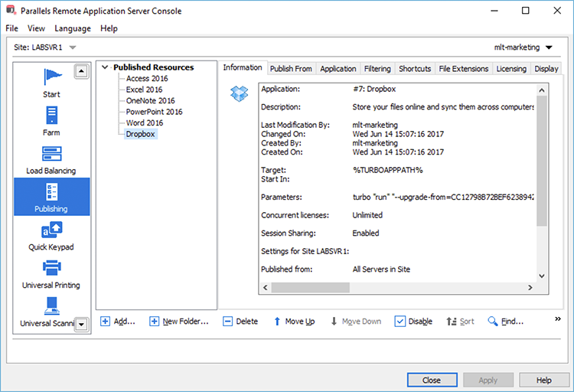Image resolution: width=574 pixels, height=392 pixels.
Task: Select OneNote 2016 in tree
Action: click(x=151, y=100)
